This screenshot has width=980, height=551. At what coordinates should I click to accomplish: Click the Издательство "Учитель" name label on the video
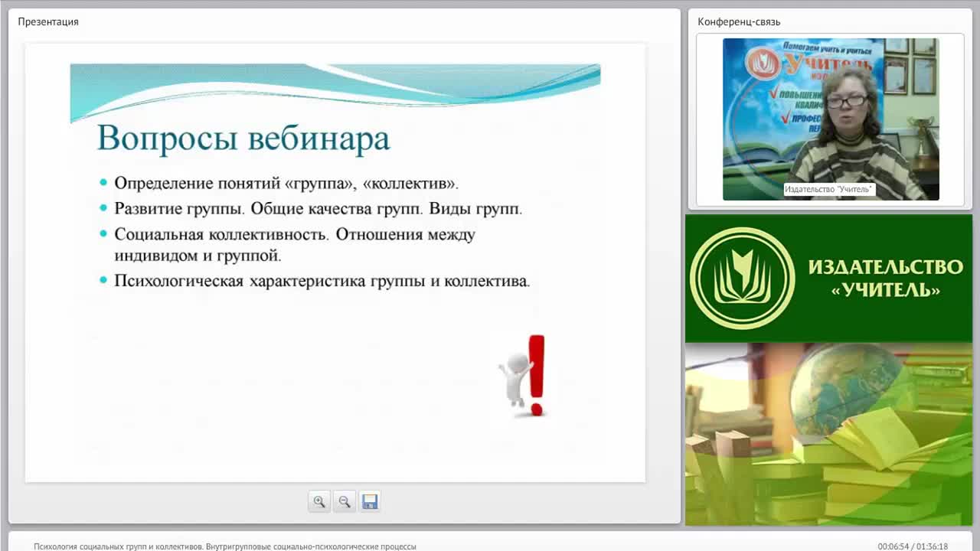[829, 189]
